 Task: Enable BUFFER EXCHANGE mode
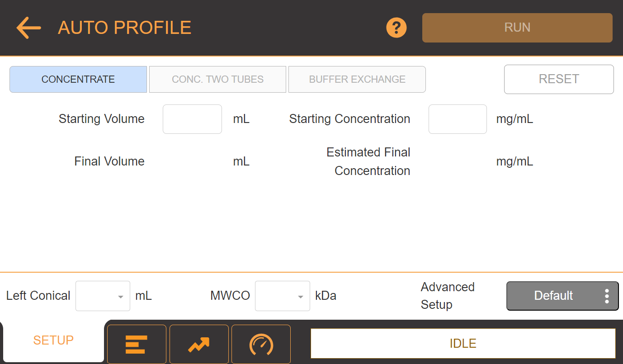[x=357, y=79]
